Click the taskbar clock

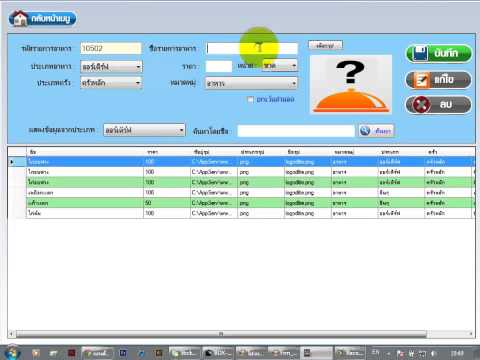point(457,353)
